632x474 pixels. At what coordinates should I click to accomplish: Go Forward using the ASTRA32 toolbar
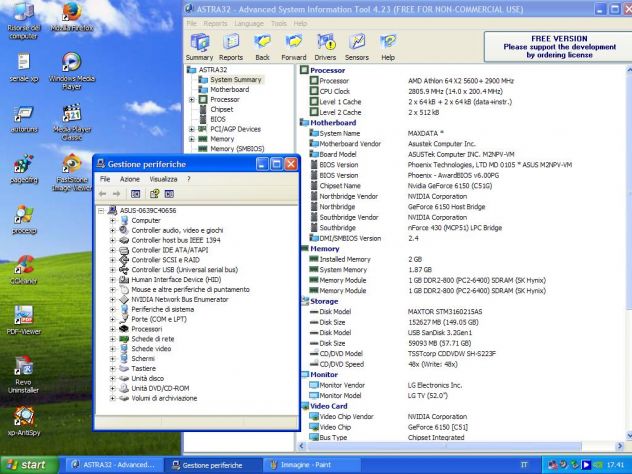coord(294,47)
